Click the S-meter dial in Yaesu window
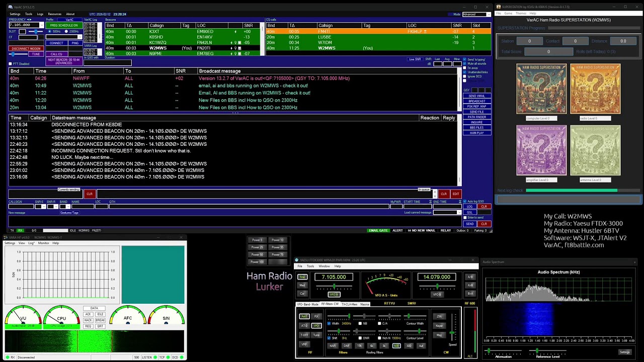Viewport: 644px width, 362px height. [387, 285]
